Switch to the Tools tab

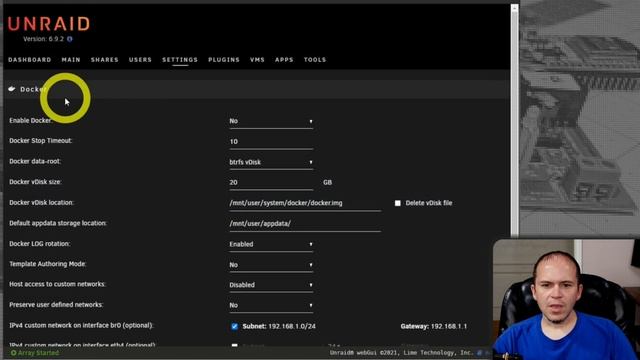click(x=315, y=60)
